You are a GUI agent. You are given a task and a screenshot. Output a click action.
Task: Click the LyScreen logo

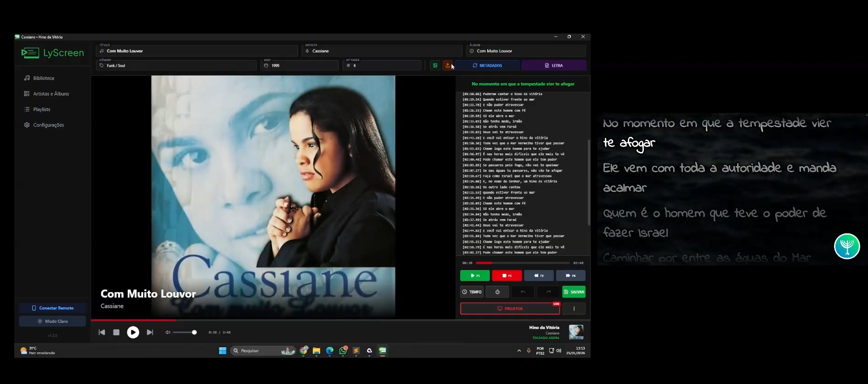pyautogui.click(x=52, y=53)
